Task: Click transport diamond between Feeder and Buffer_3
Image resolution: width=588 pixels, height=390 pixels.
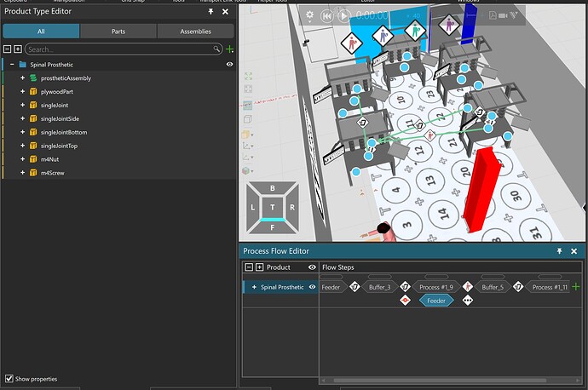Action: 355,287
